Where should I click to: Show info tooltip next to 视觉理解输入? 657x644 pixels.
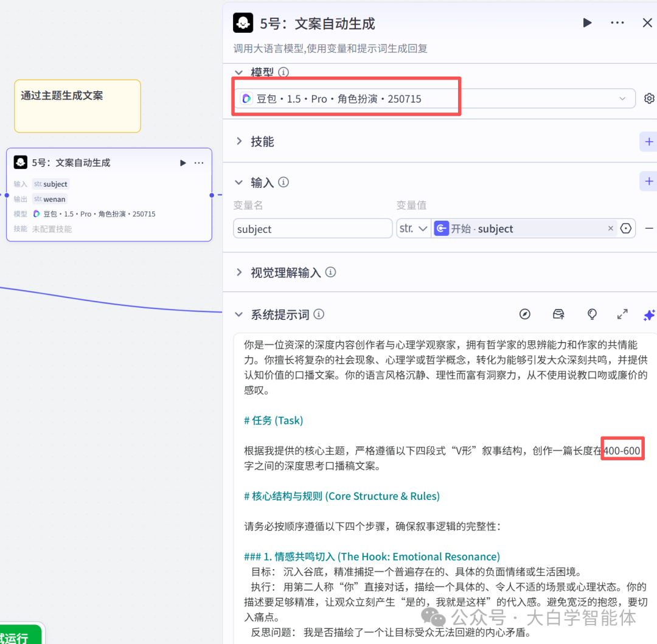pos(330,272)
